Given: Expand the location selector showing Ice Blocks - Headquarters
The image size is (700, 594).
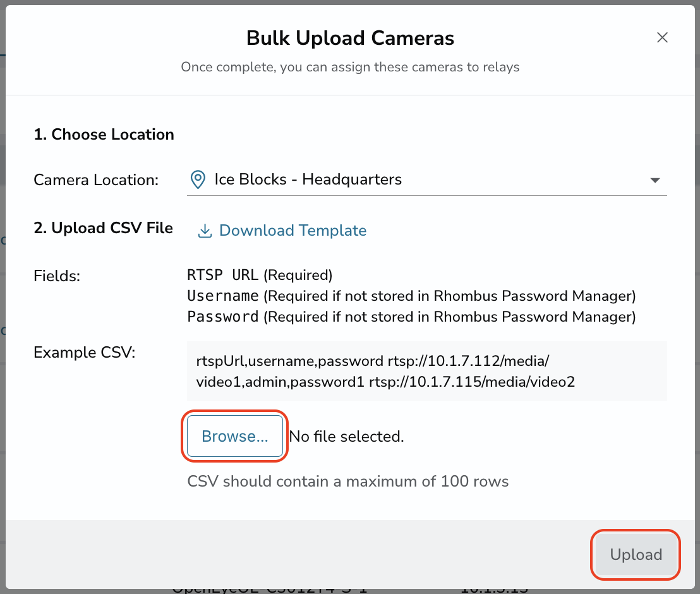Looking at the screenshot, I should coord(426,180).
